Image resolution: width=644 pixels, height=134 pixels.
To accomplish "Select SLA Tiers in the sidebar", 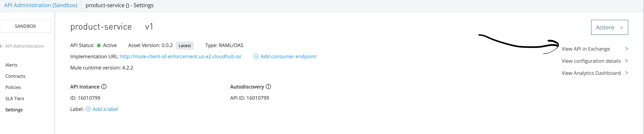I will point(15,99).
